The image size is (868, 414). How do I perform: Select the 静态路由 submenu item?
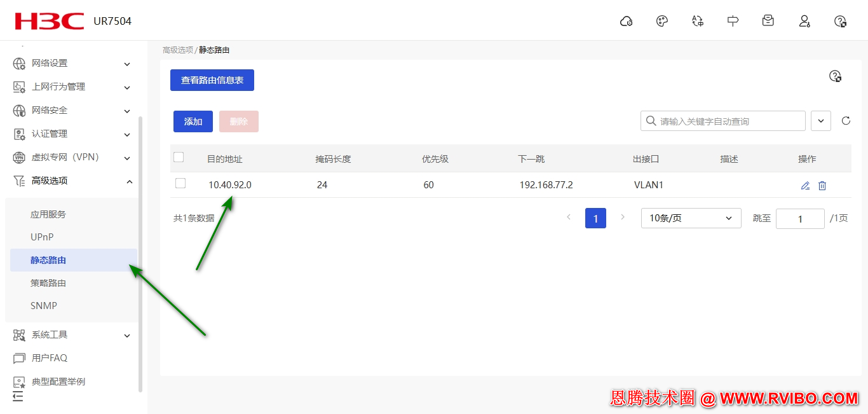point(74,260)
